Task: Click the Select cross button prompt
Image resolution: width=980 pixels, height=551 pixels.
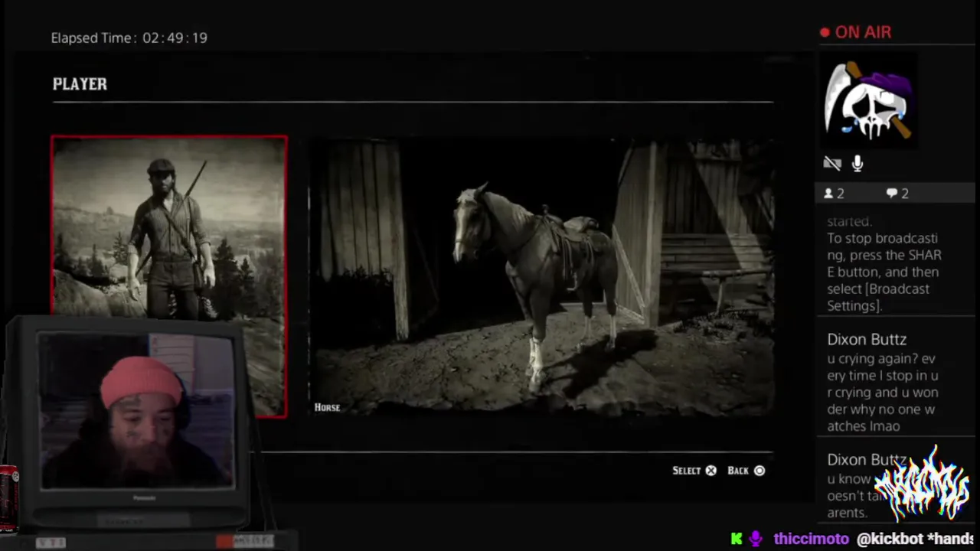Action: coord(694,471)
